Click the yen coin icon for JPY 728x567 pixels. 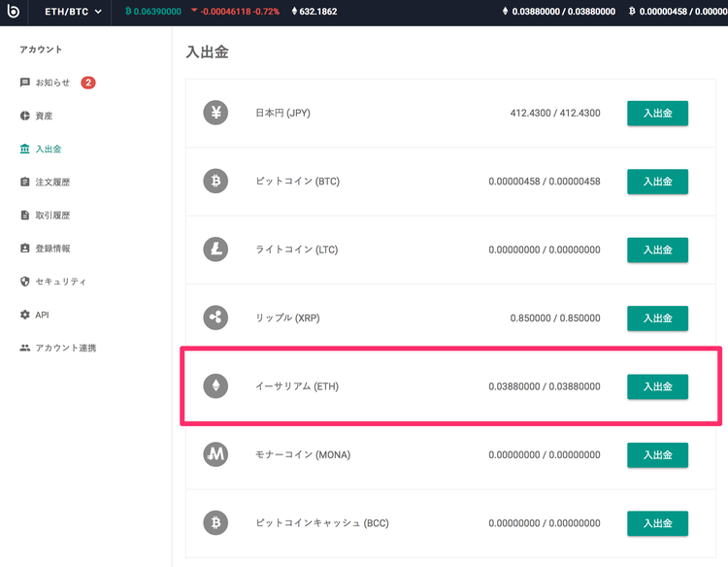[215, 113]
